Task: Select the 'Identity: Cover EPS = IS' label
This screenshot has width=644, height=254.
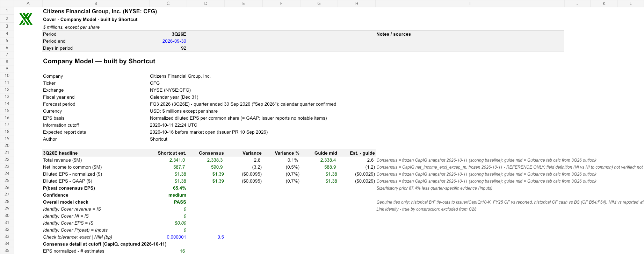Action: coord(68,223)
